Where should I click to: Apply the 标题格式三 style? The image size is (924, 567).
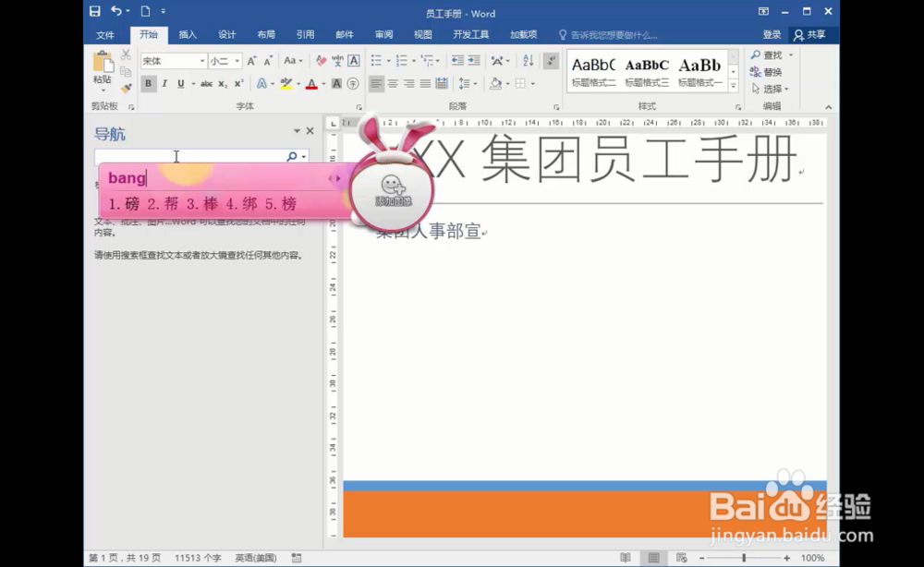(x=647, y=71)
